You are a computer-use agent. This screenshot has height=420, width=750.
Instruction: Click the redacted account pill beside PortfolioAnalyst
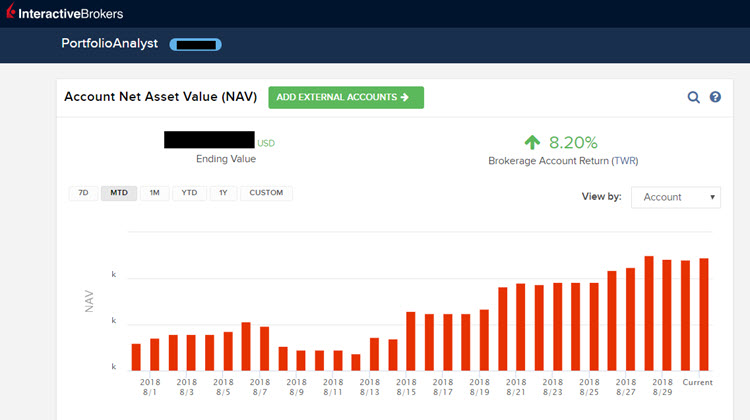pos(196,44)
